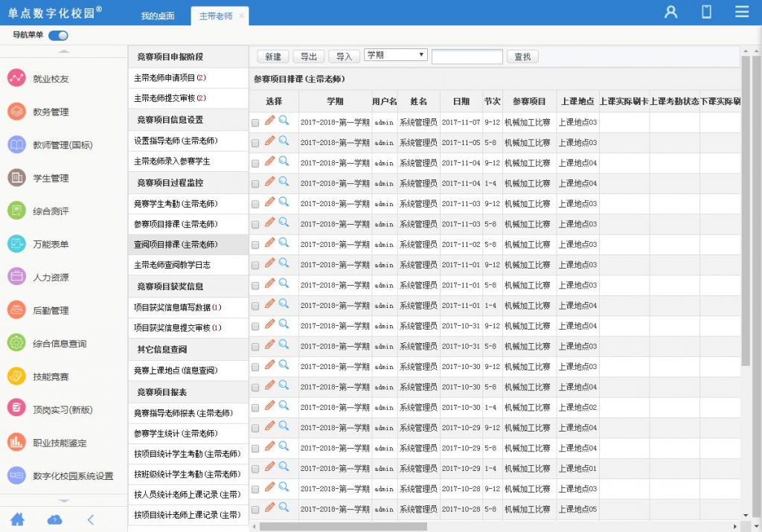Select the 上课地点01 cell text

click(577, 468)
